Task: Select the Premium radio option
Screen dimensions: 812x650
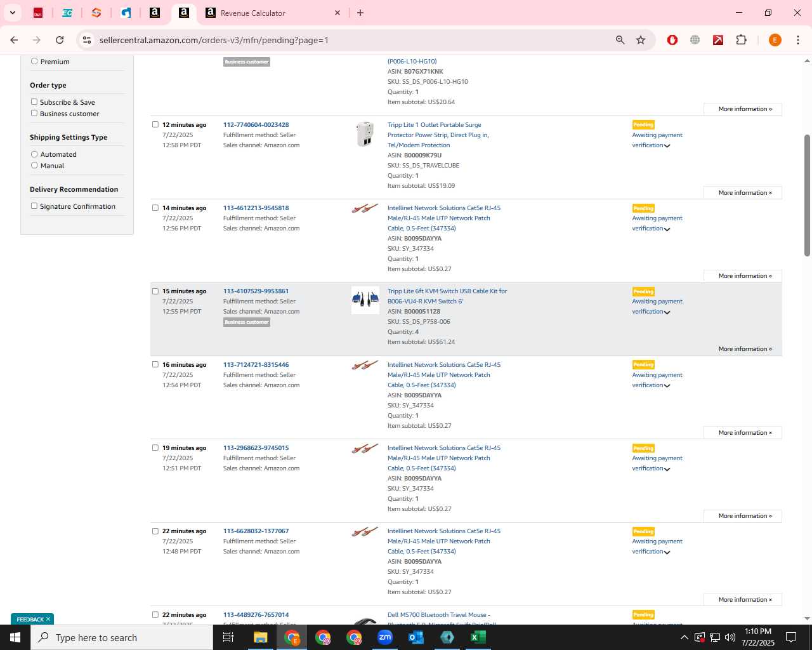Action: coord(34,62)
